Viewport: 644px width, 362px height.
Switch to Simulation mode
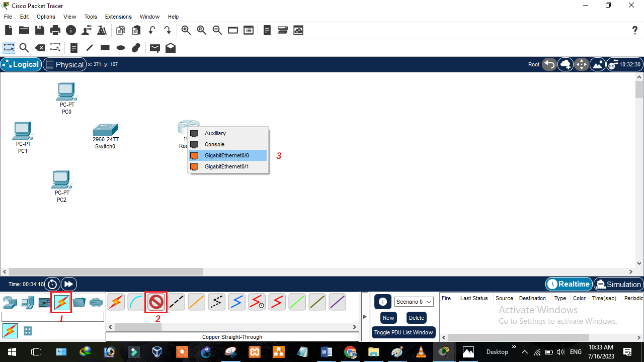(x=618, y=284)
